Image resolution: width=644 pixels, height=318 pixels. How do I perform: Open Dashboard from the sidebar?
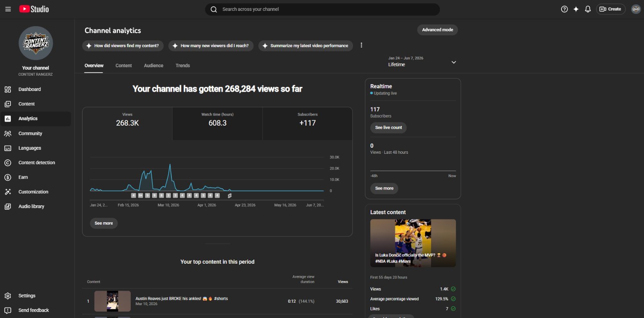35,89
